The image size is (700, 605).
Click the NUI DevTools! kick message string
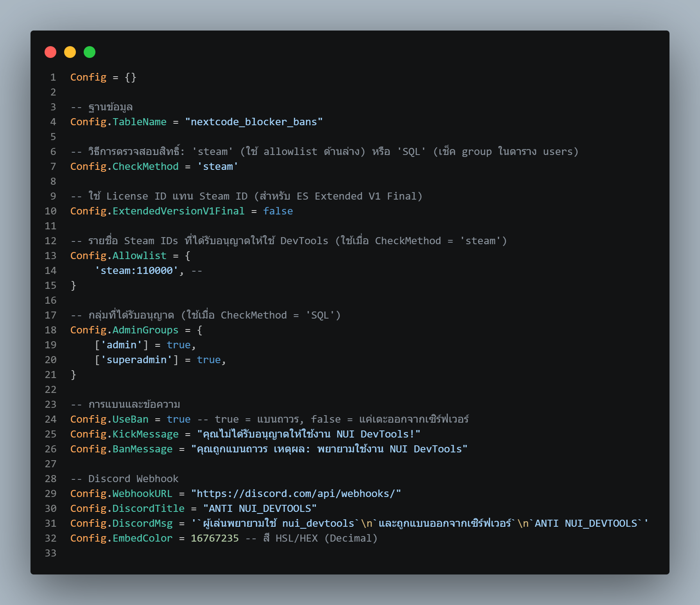[x=309, y=434]
